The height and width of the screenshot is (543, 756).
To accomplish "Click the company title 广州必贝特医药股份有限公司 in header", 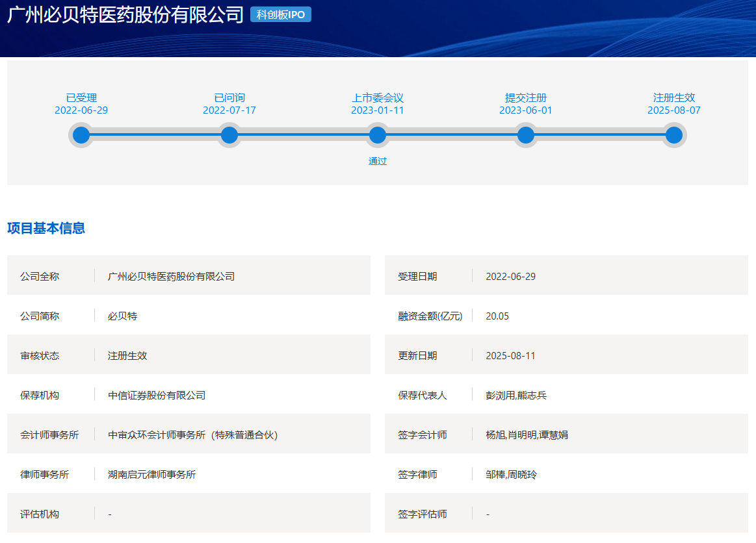I will pyautogui.click(x=125, y=15).
